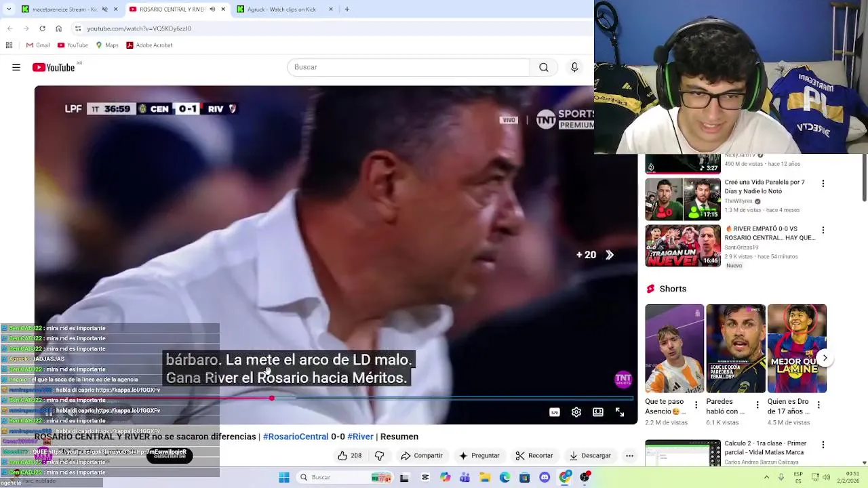Click the Preguntar button

tap(479, 455)
